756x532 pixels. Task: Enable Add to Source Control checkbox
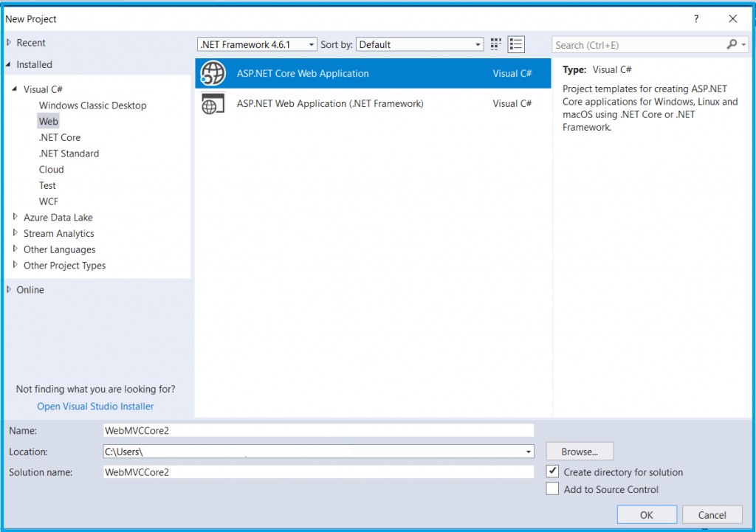point(552,488)
